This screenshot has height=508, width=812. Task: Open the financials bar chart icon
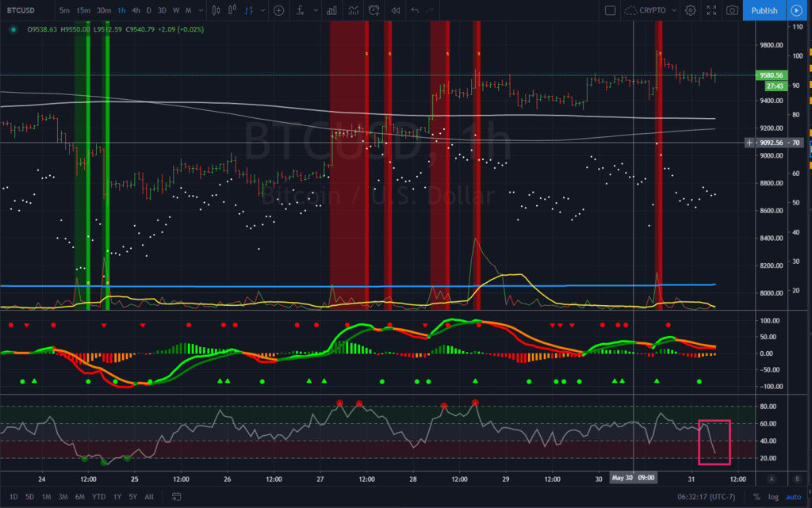331,10
